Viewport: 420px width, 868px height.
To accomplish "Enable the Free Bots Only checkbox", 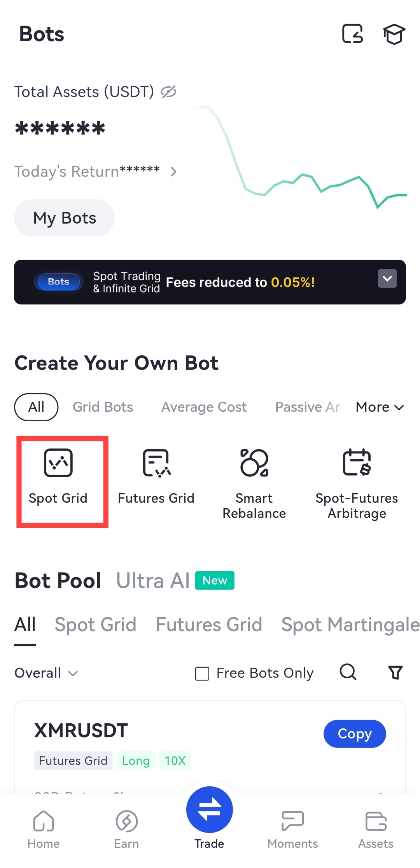I will [202, 674].
